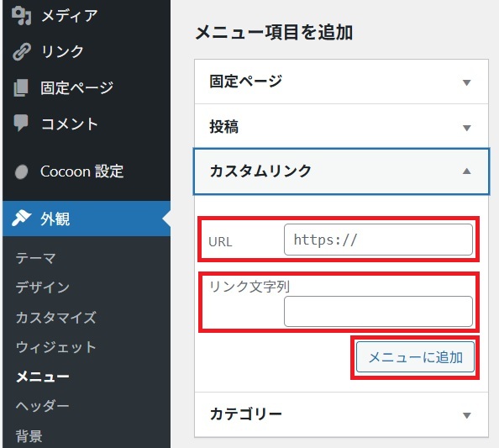Focus the リンク文字列 text field
This screenshot has height=448, width=499.
378,311
